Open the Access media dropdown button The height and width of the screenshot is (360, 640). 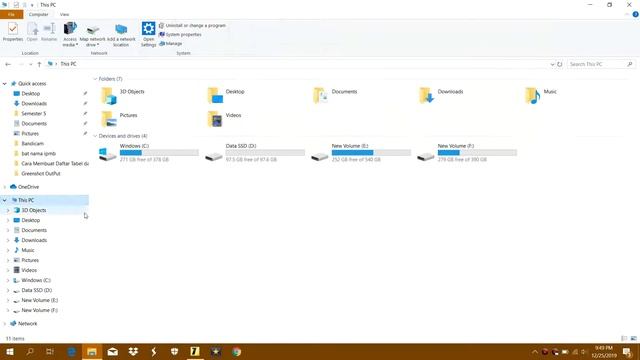[70, 34]
